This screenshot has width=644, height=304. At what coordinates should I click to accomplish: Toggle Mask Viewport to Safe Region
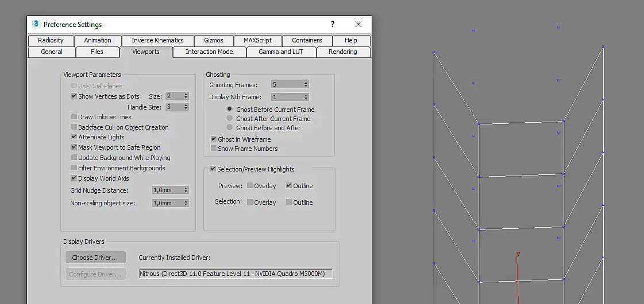point(74,147)
